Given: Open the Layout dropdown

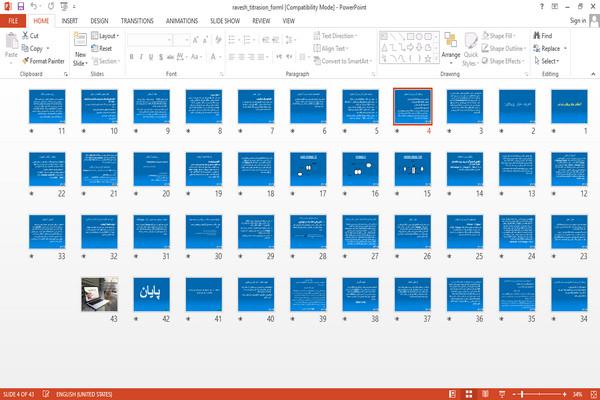Looking at the screenshot, I should 105,36.
